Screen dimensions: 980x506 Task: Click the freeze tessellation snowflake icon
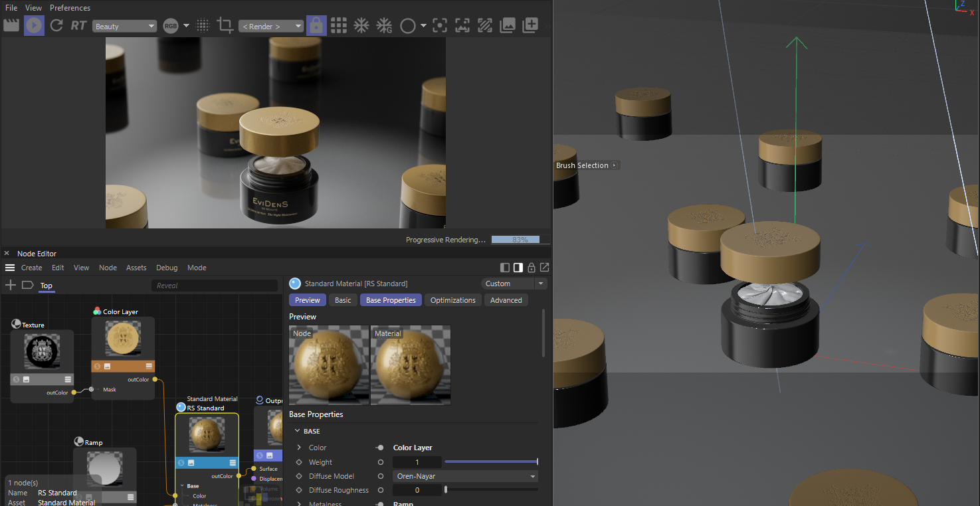coord(361,25)
